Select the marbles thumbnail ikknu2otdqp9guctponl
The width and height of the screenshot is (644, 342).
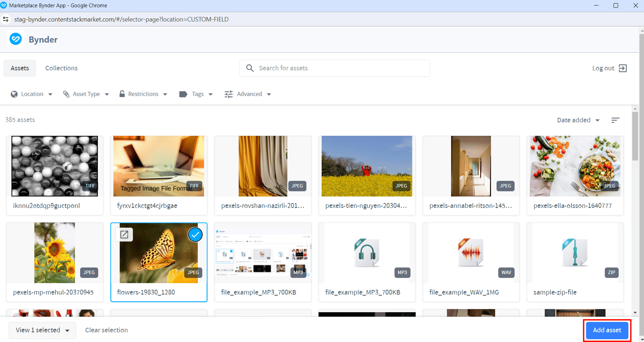pyautogui.click(x=55, y=166)
